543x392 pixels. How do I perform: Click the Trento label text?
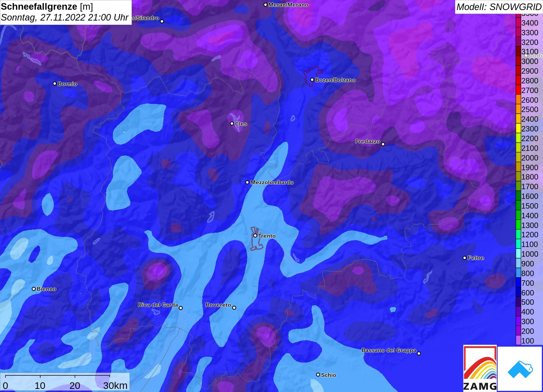[x=267, y=236]
